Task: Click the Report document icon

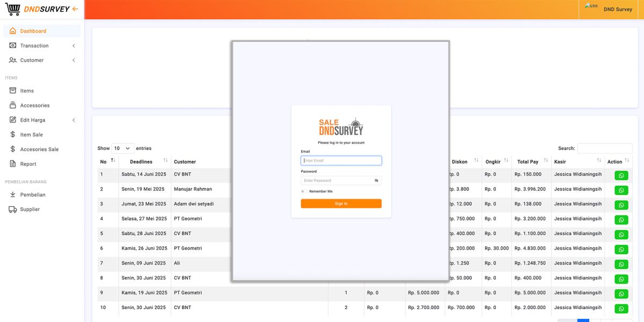Action: click(x=13, y=164)
